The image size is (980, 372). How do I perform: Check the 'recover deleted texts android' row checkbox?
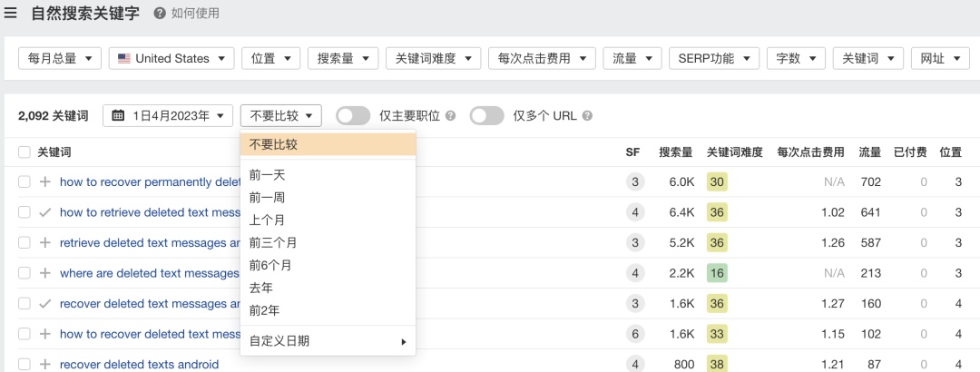24,364
